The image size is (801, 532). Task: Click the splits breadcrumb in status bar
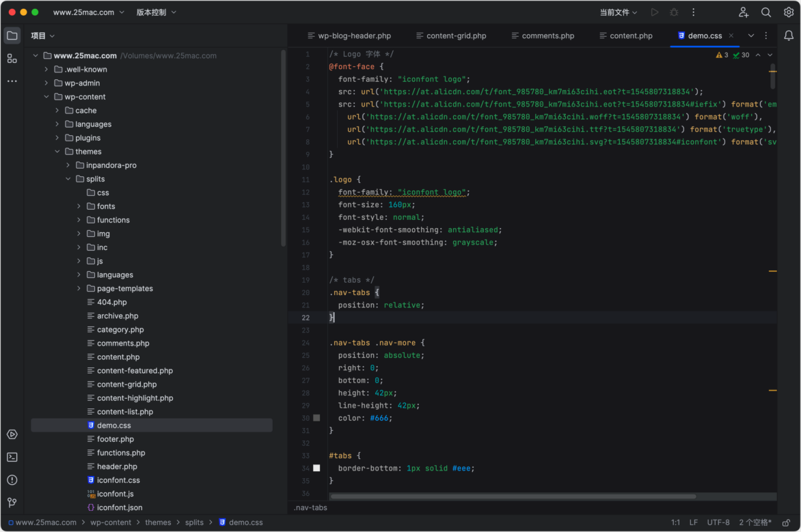click(x=194, y=523)
